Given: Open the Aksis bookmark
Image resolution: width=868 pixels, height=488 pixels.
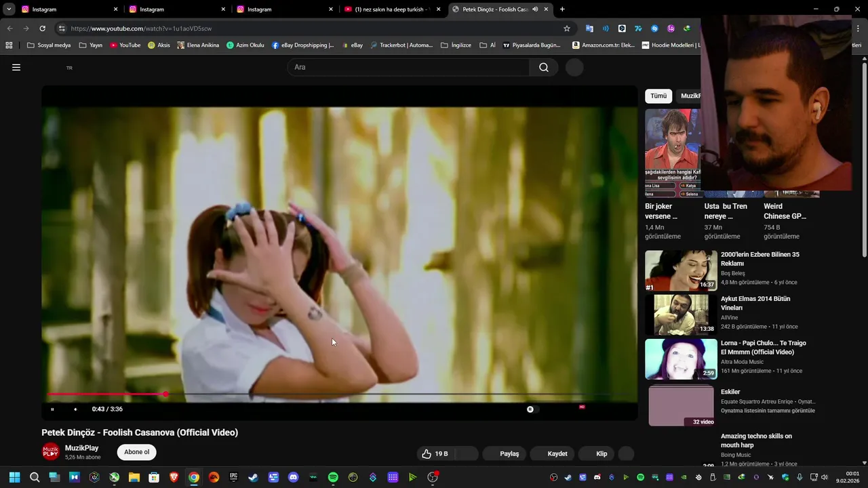Looking at the screenshot, I should pyautogui.click(x=159, y=45).
